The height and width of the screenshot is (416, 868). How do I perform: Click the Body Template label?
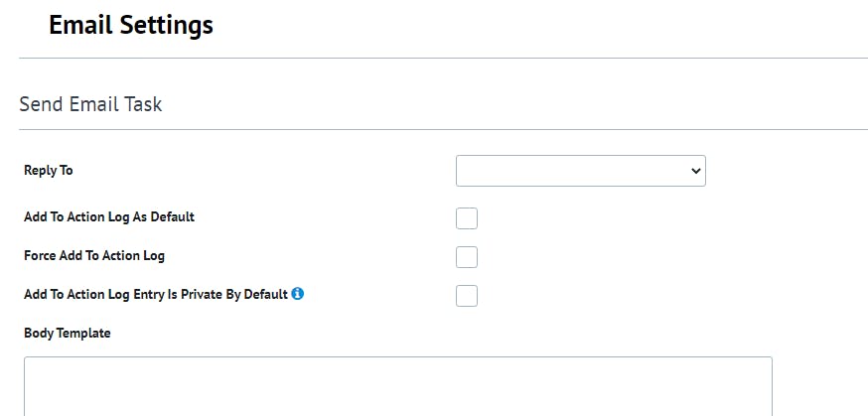coord(68,333)
